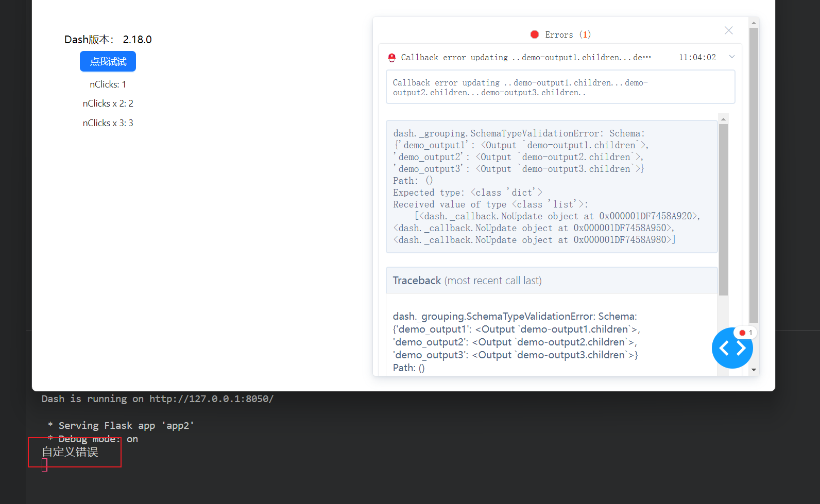Click the up arrow of inner error scrollbar

723,119
